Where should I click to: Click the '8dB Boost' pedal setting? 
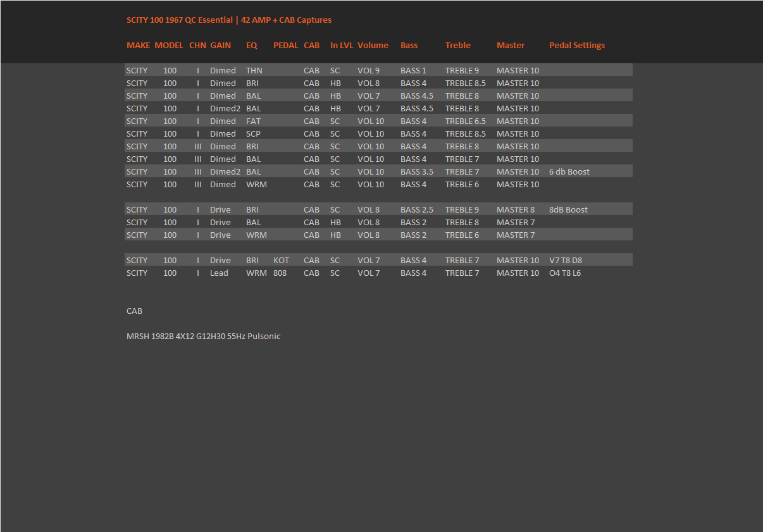pyautogui.click(x=568, y=209)
